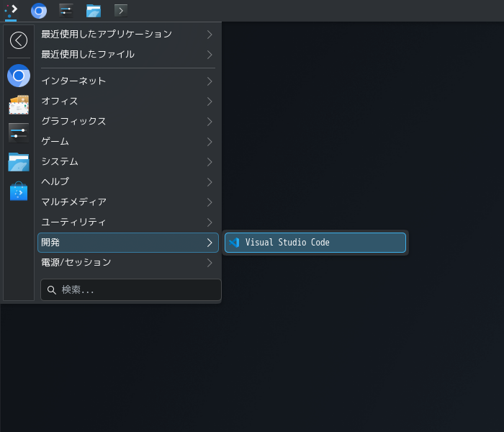Image resolution: width=504 pixels, height=432 pixels.
Task: Expand the chevron beside システム
Action: (210, 162)
